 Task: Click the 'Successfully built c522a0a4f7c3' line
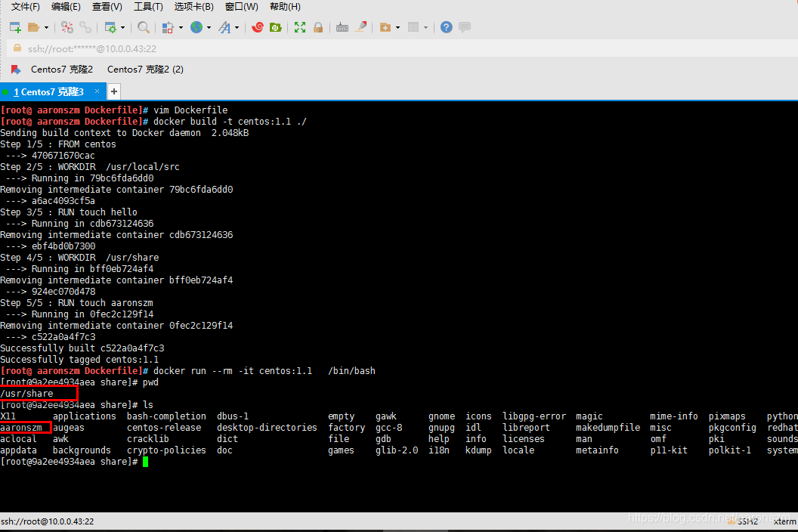[82, 348]
